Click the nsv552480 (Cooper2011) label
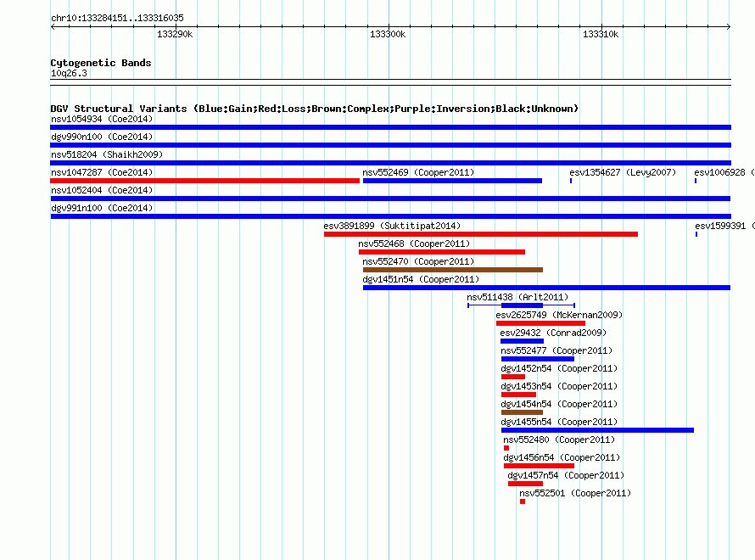Viewport: 755px width, 560px height. [559, 440]
